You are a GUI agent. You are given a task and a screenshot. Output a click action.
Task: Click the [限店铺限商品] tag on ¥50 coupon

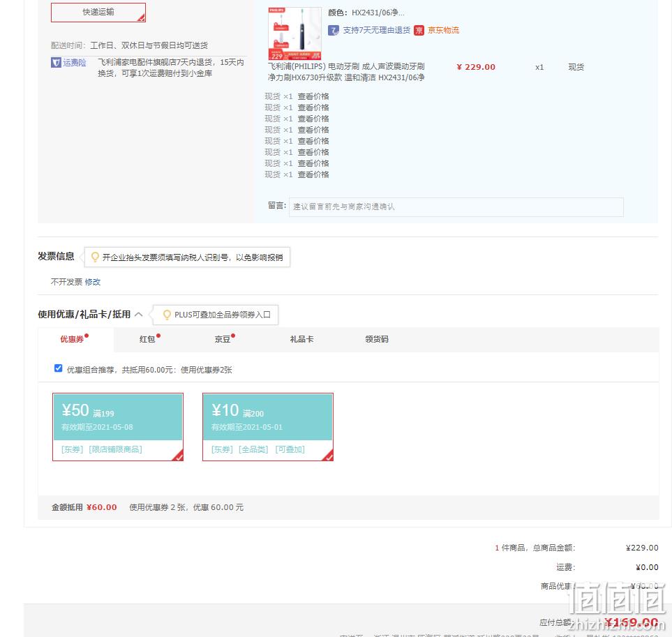115,449
